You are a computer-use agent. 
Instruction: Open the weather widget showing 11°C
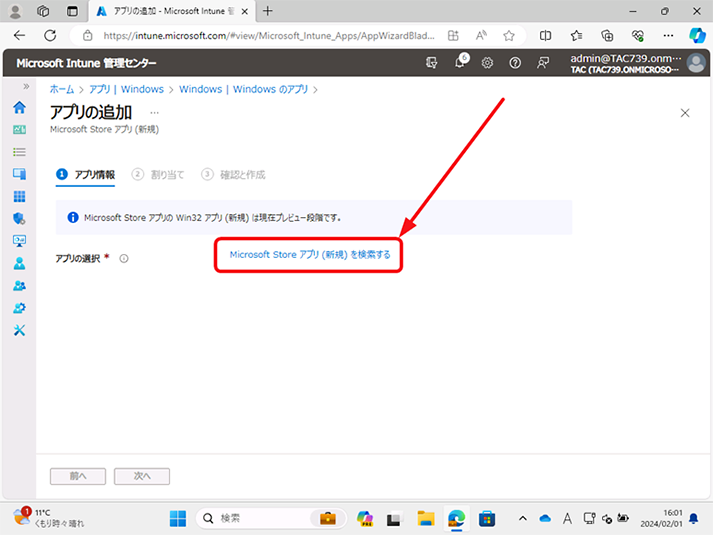(48, 518)
